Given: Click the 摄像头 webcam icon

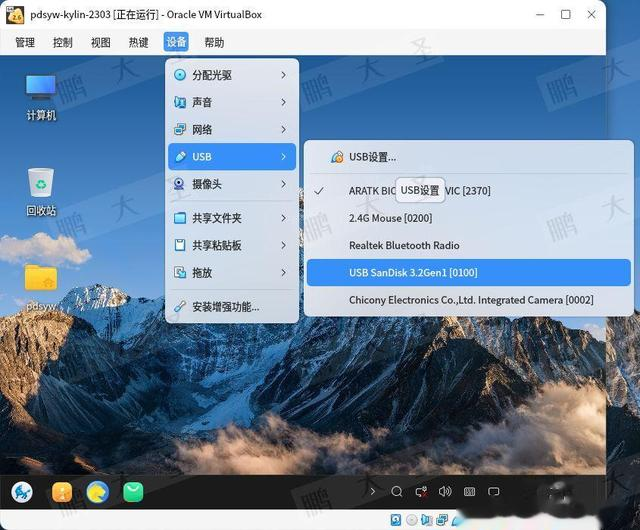Looking at the screenshot, I should coord(180,184).
